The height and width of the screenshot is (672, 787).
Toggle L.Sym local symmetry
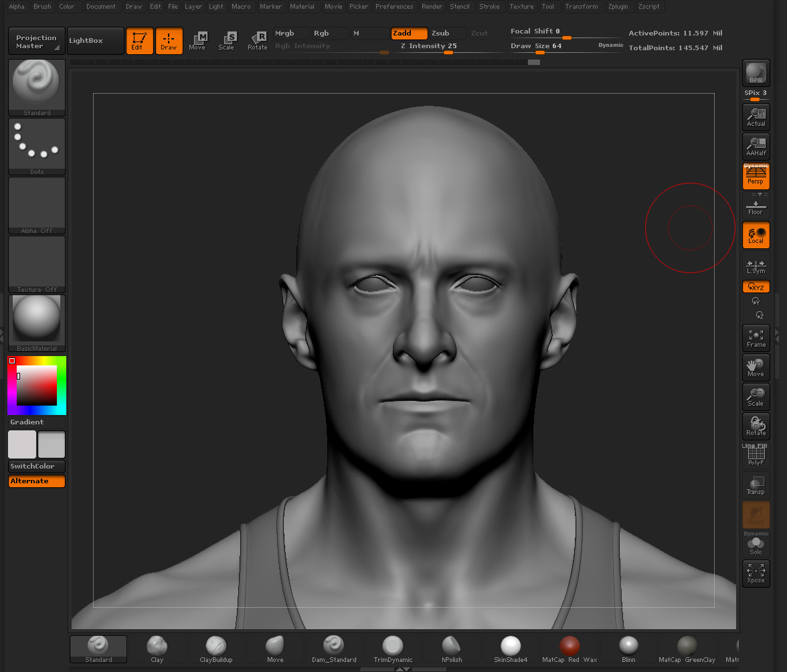tap(756, 266)
